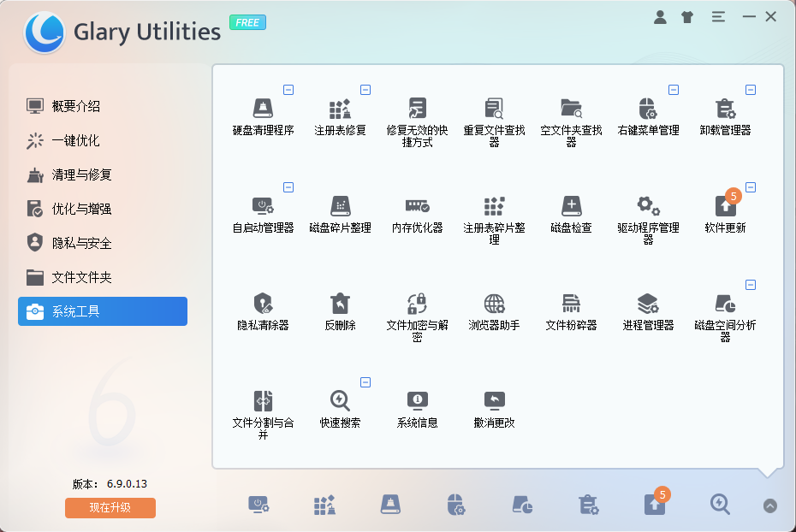This screenshot has width=796, height=532.
Task: Launch registry repair from bottom dock
Action: tap(324, 505)
